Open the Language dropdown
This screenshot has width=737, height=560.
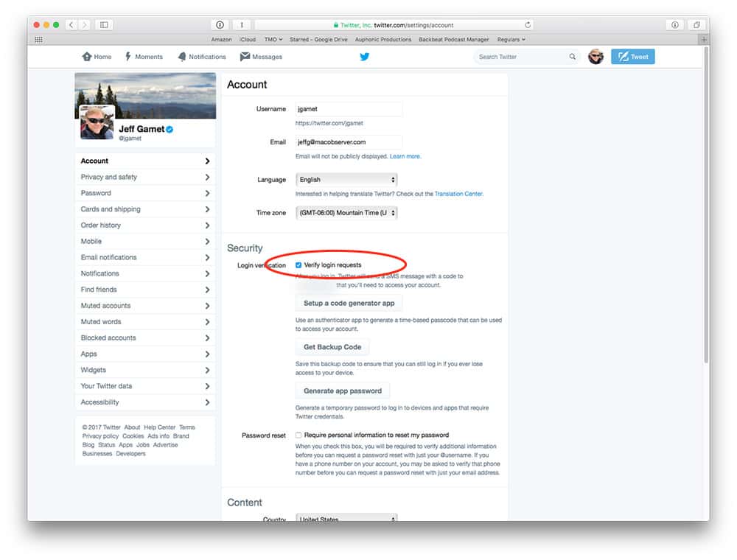click(x=346, y=179)
